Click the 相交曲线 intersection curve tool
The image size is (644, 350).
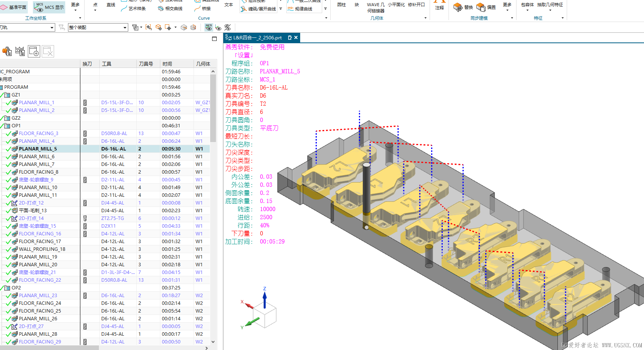[170, 8]
